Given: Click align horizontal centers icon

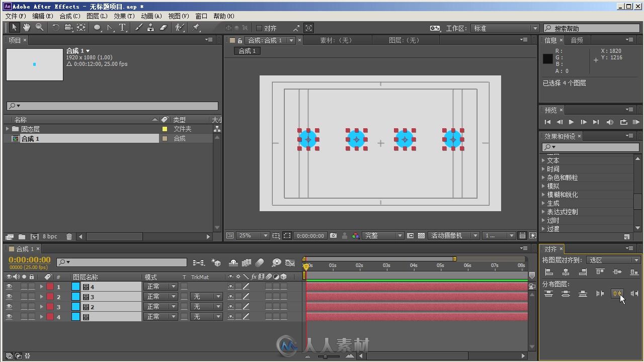Looking at the screenshot, I should tap(566, 272).
